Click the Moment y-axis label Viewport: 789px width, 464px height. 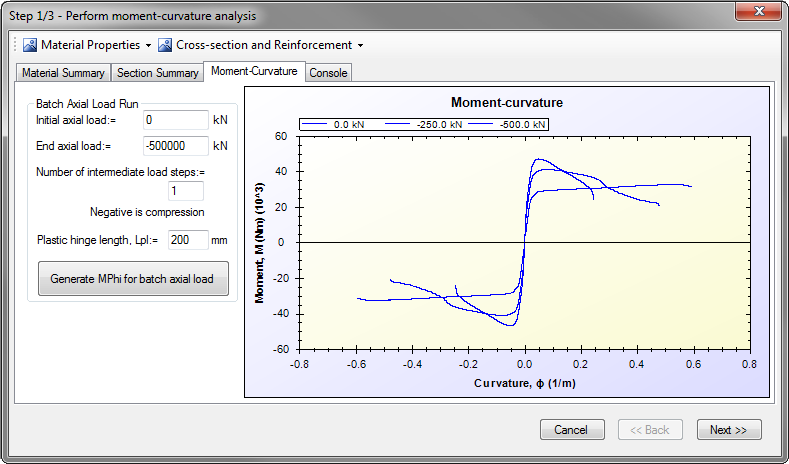click(x=260, y=243)
